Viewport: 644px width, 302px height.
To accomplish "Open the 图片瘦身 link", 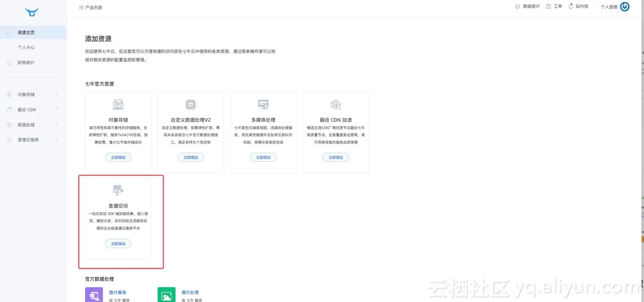I will [117, 292].
